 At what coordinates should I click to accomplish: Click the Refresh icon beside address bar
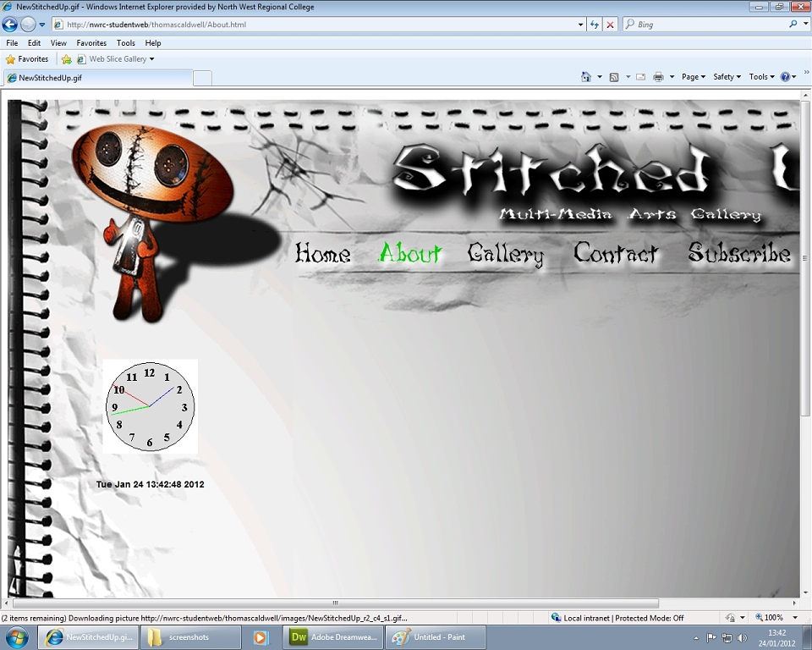tap(595, 25)
